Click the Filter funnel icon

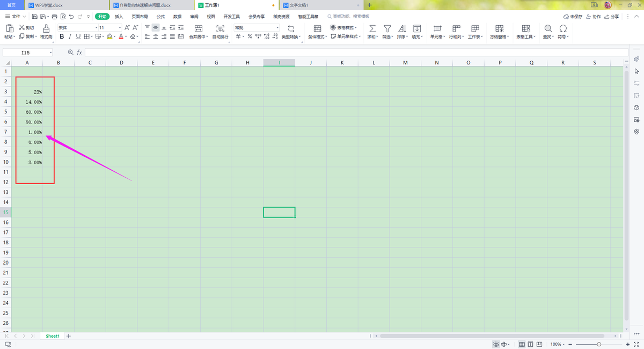pyautogui.click(x=387, y=28)
